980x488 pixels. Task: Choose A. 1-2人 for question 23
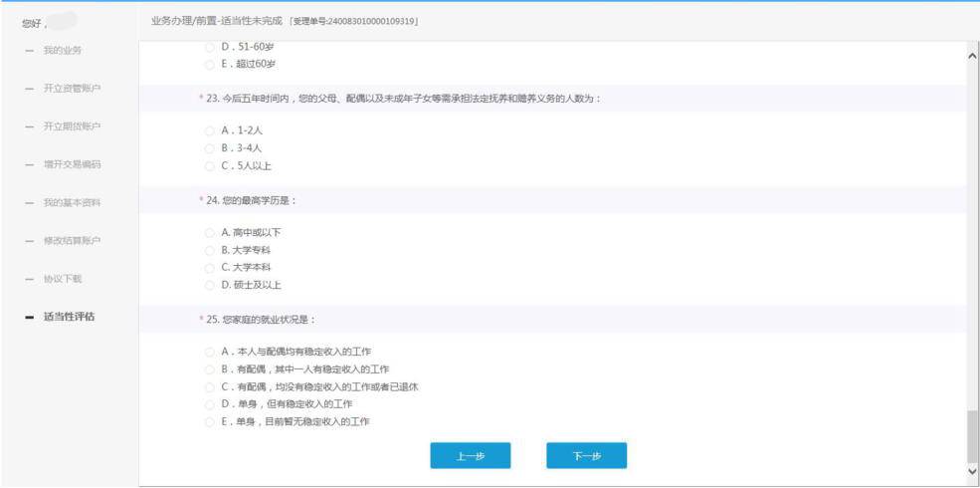pyautogui.click(x=209, y=130)
